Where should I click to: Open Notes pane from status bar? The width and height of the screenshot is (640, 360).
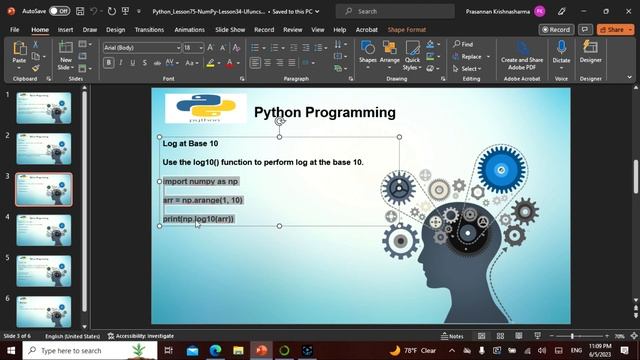click(x=452, y=336)
